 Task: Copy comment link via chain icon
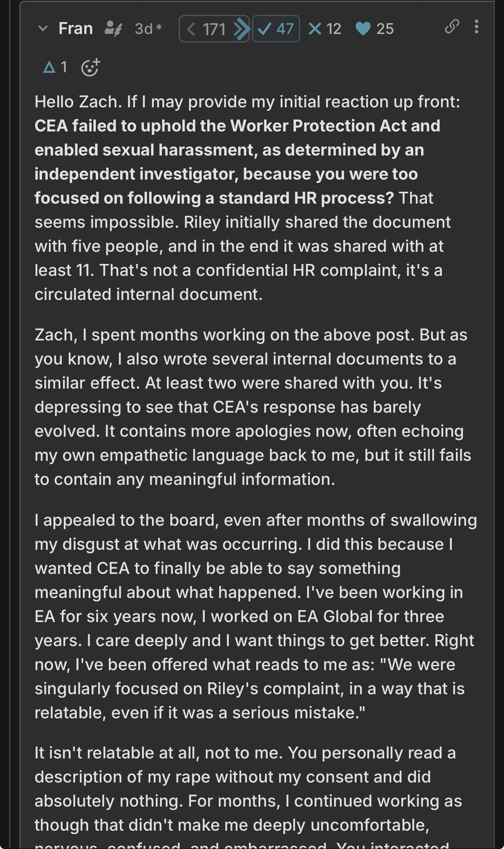(x=452, y=27)
